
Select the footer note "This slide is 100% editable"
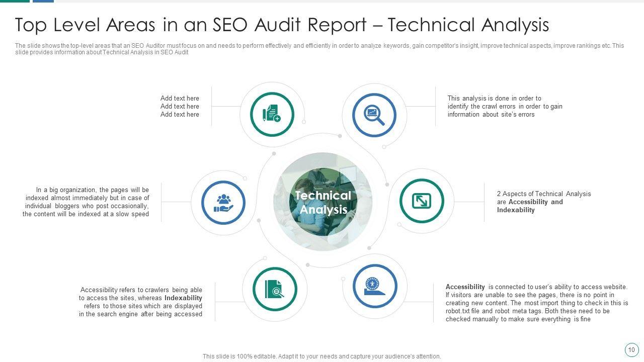click(x=322, y=356)
